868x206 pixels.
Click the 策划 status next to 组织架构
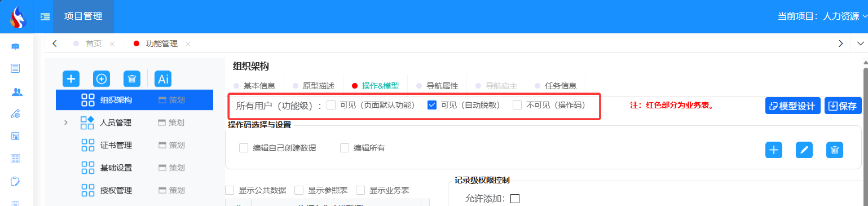click(171, 100)
